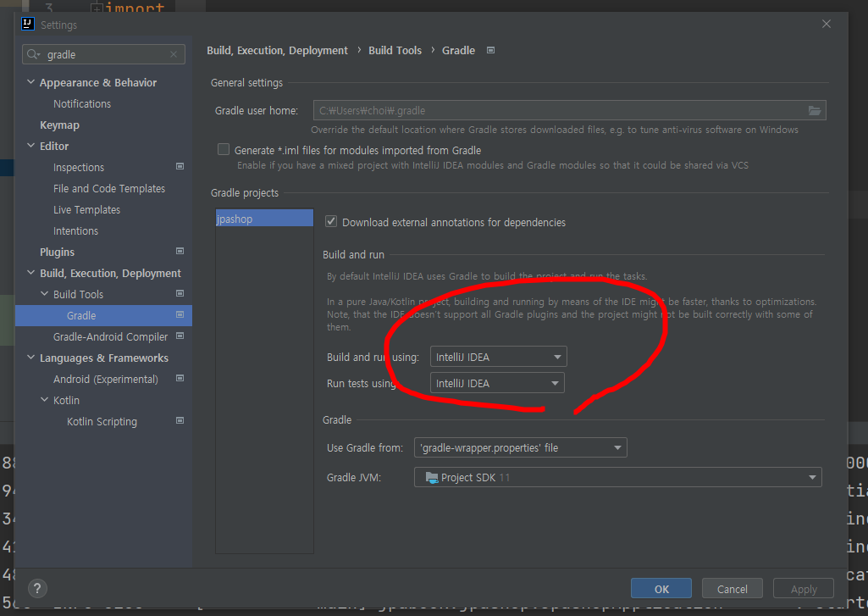Select Kotlin Scripting settings
This screenshot has height=616, width=868.
[x=102, y=422]
